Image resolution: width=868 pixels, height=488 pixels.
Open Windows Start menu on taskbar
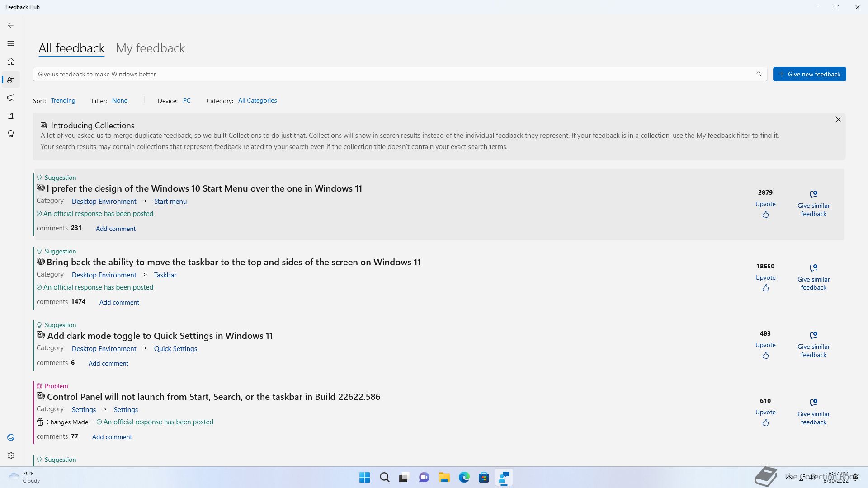coord(364,478)
